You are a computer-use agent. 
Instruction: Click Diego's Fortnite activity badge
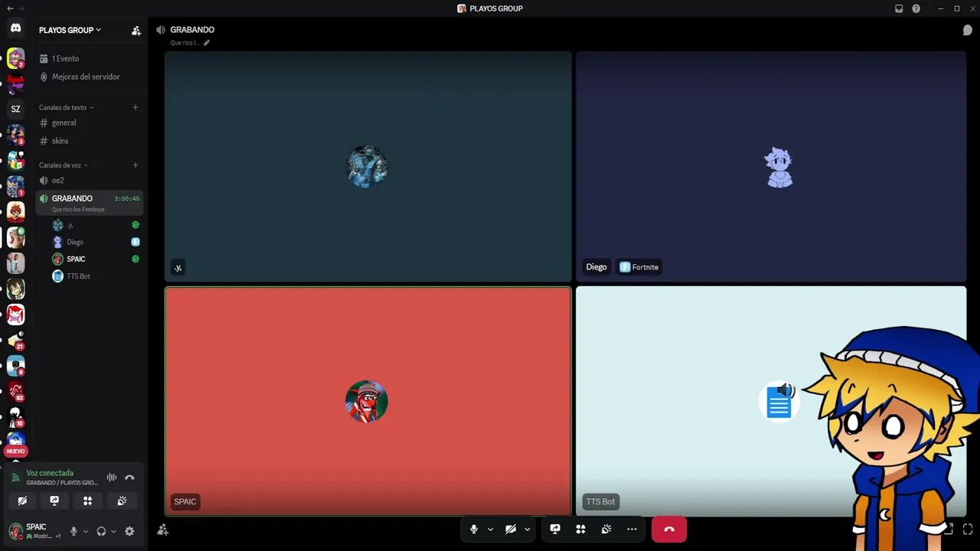click(x=639, y=267)
